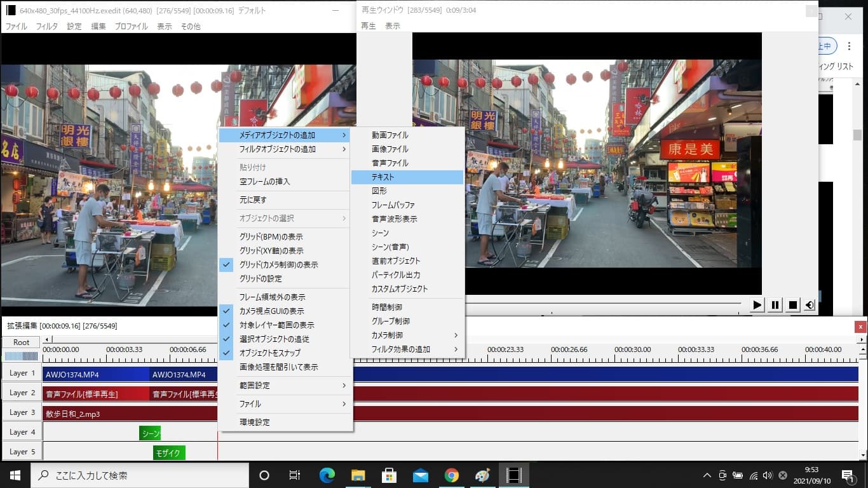Select テキスト from the media object submenu
868x488 pixels.
tap(407, 177)
